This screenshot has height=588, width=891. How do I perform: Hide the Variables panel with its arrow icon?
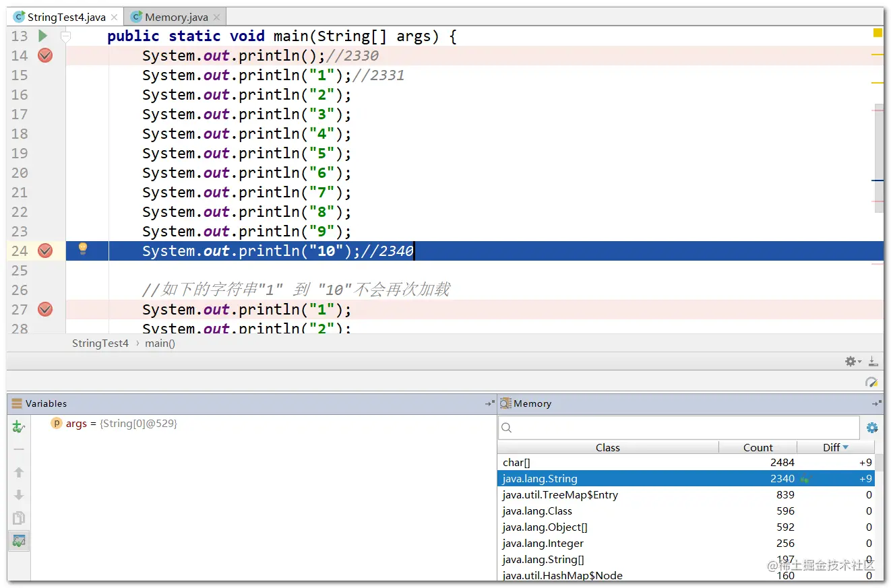pyautogui.click(x=489, y=404)
